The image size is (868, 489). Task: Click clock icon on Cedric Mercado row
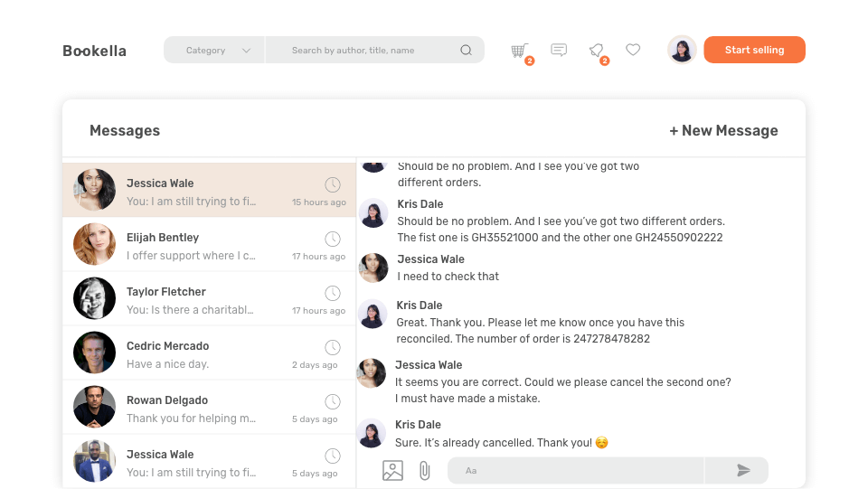coord(332,347)
